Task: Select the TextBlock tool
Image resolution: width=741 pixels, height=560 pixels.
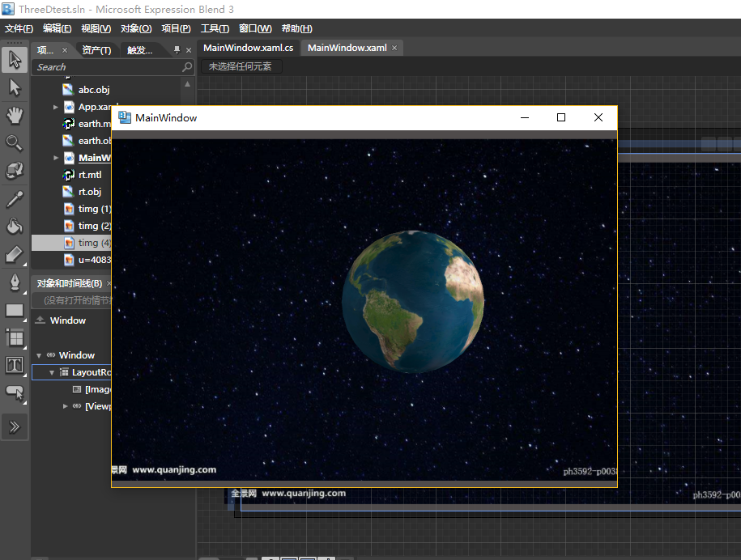Action: (x=15, y=365)
